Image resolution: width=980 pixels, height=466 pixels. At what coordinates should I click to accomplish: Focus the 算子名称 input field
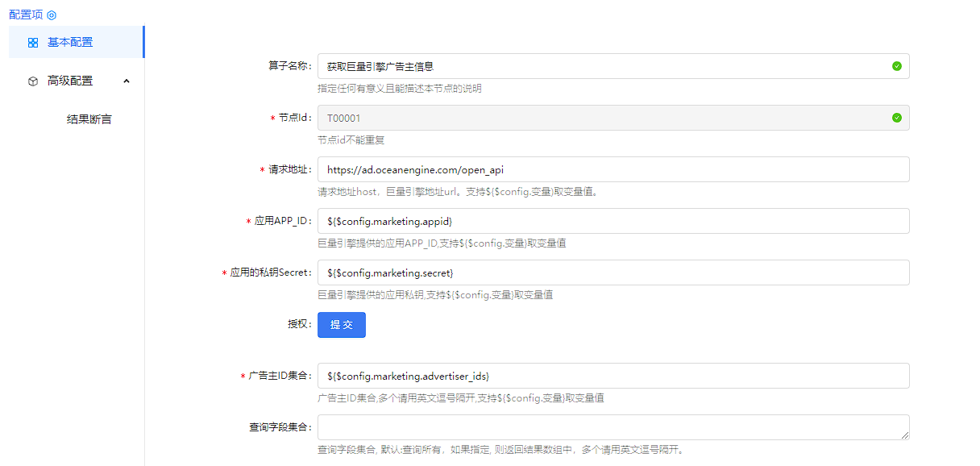[x=596, y=66]
